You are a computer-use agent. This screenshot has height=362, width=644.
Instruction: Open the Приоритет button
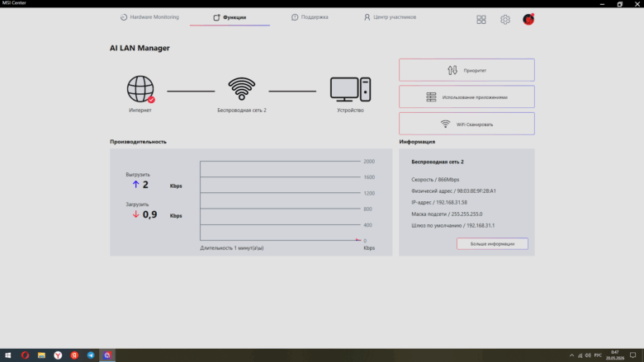pyautogui.click(x=466, y=70)
